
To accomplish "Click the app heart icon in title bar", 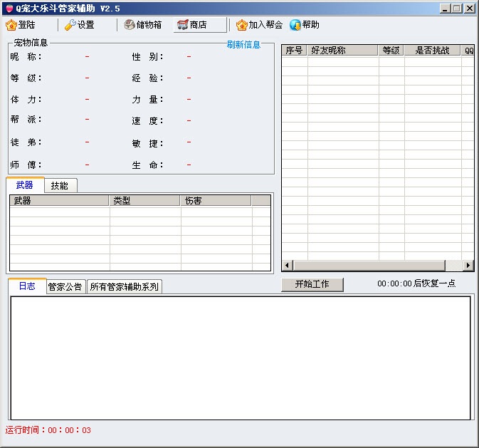I will (x=9, y=8).
